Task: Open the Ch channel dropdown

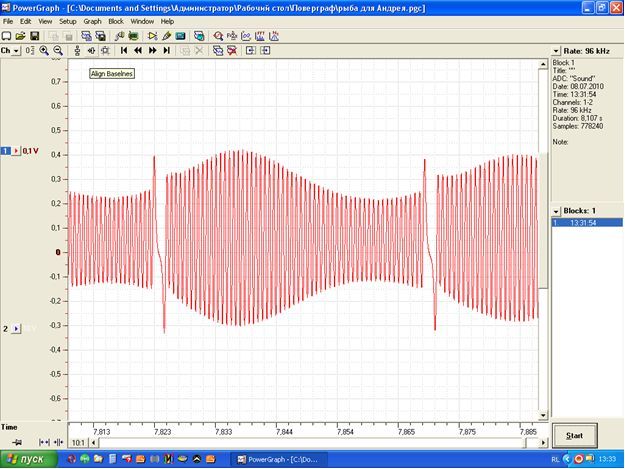Action: (x=10, y=51)
